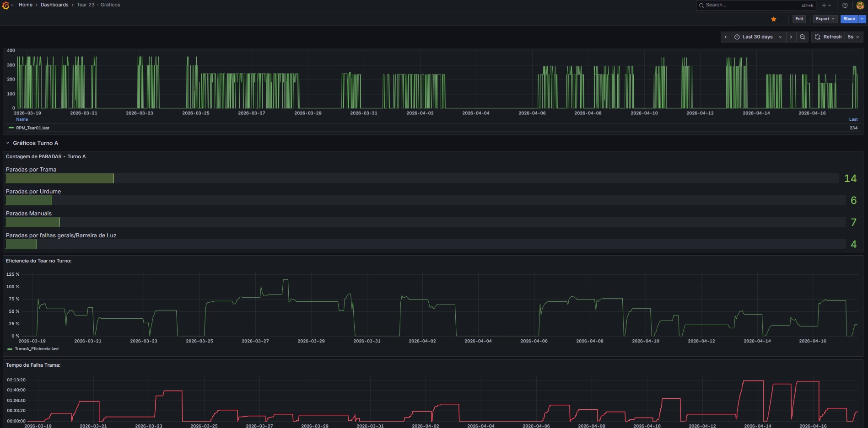Image resolution: width=868 pixels, height=428 pixels.
Task: Click the Refresh dashboard button
Action: click(x=828, y=37)
